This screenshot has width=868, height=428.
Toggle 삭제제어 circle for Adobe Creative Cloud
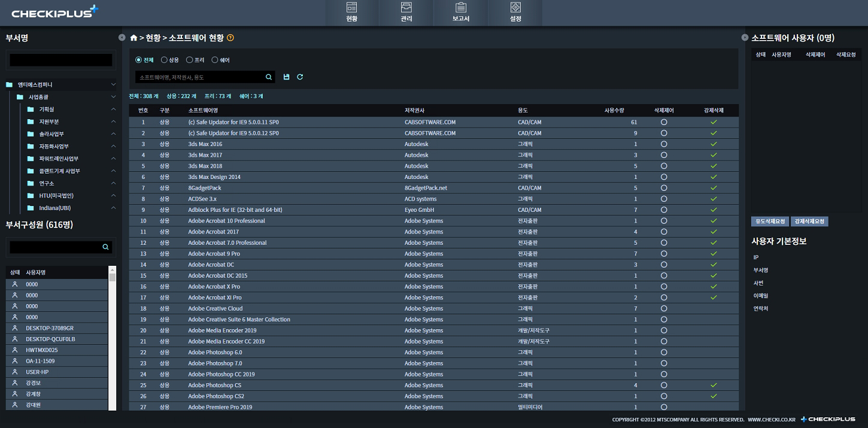(x=664, y=308)
